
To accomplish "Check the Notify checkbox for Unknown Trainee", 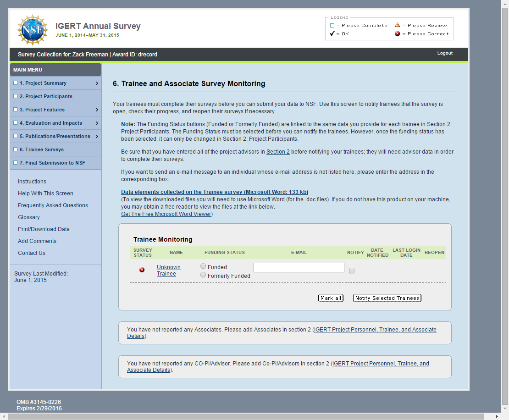I will [x=352, y=271].
